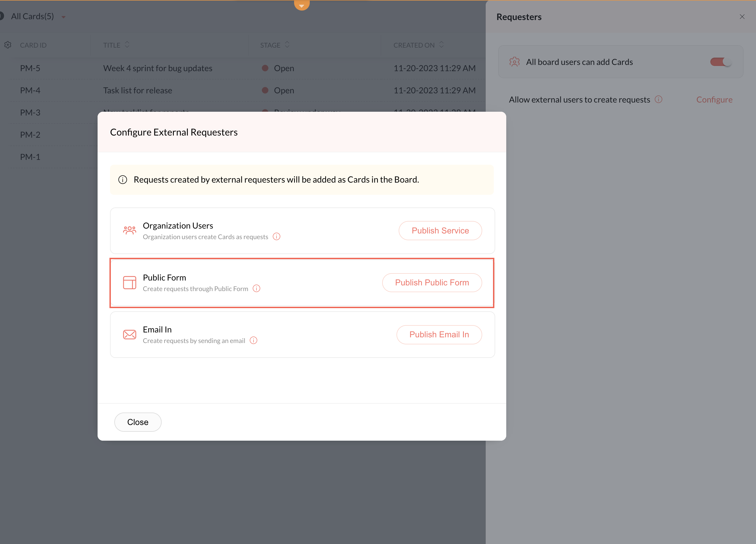The image size is (756, 544).
Task: Click the Organization Users people icon
Action: (x=129, y=230)
